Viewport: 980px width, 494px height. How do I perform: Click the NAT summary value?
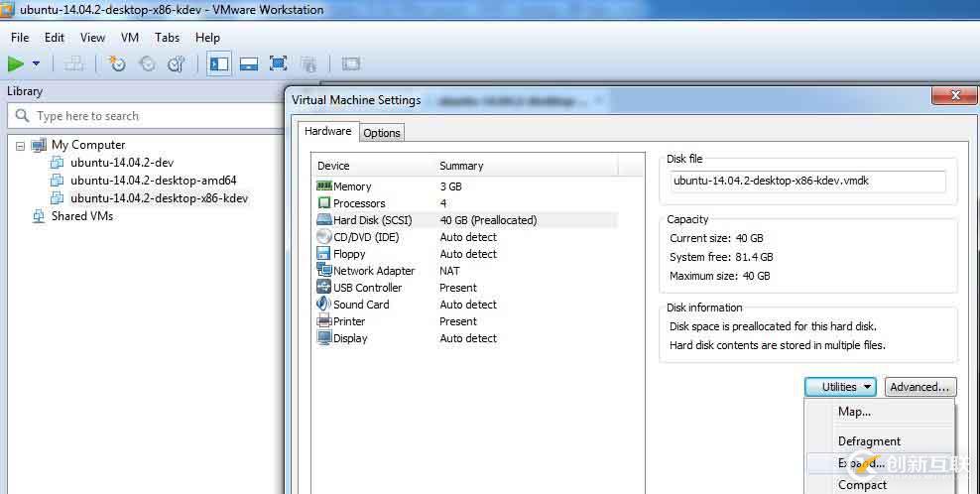449,271
